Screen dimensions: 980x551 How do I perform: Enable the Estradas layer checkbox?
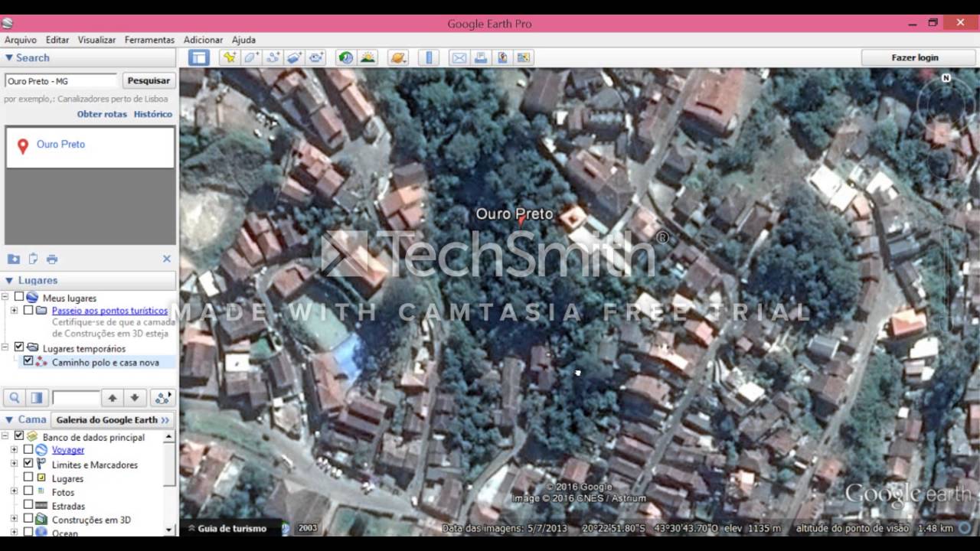(x=28, y=505)
